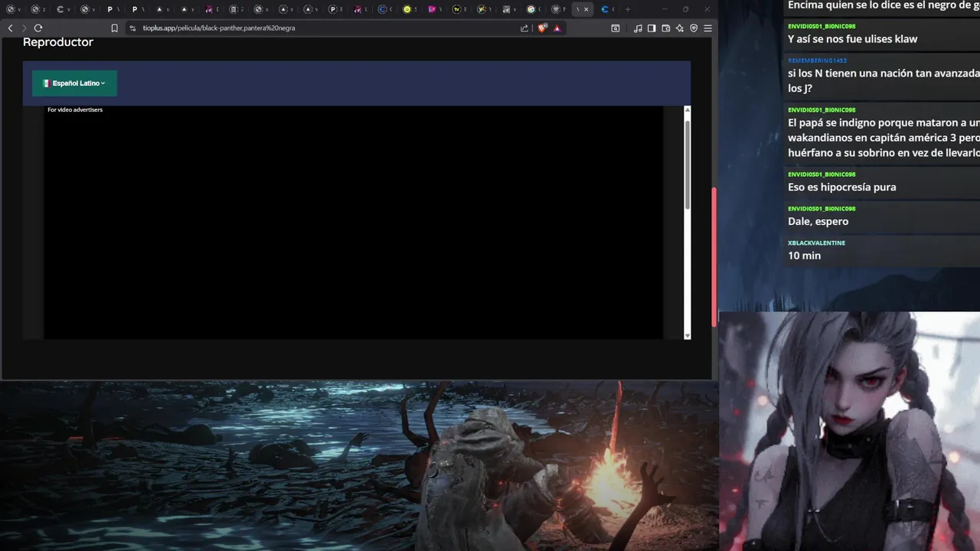Click the player scrollbar up arrow
Viewport: 980px width, 551px height.
click(687, 110)
